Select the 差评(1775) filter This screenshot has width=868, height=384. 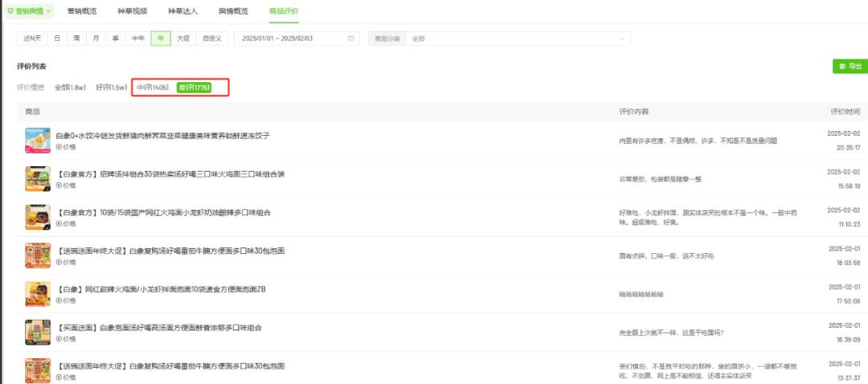point(194,88)
